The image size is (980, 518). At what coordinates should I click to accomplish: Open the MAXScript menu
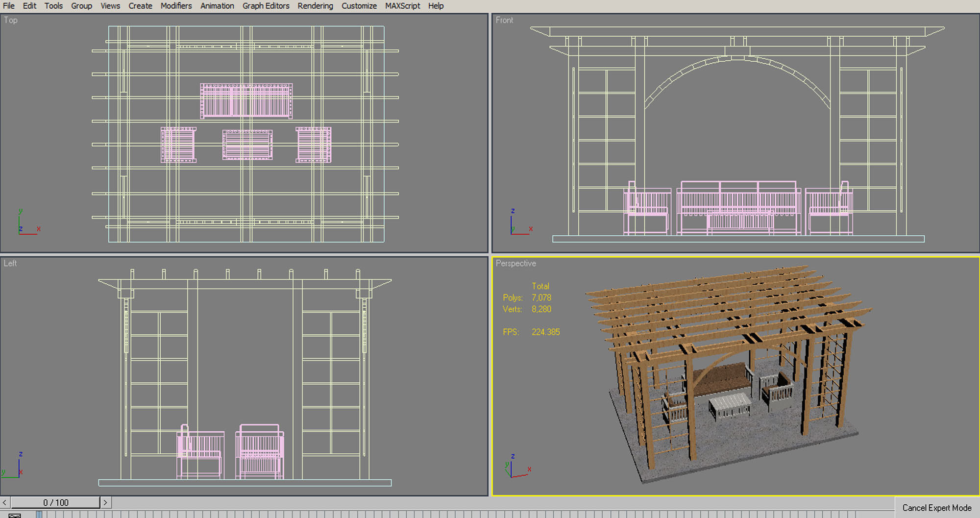[x=402, y=6]
